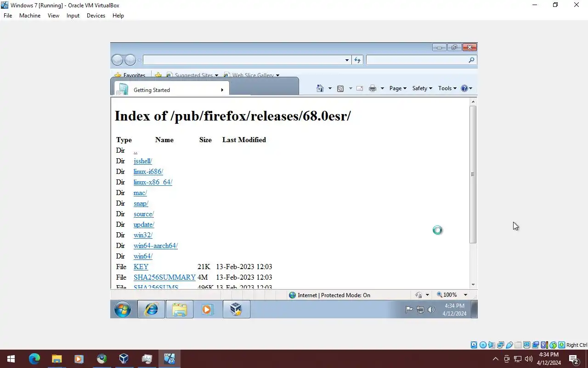Open the IE Tools menu
The width and height of the screenshot is (588, 368).
(447, 88)
